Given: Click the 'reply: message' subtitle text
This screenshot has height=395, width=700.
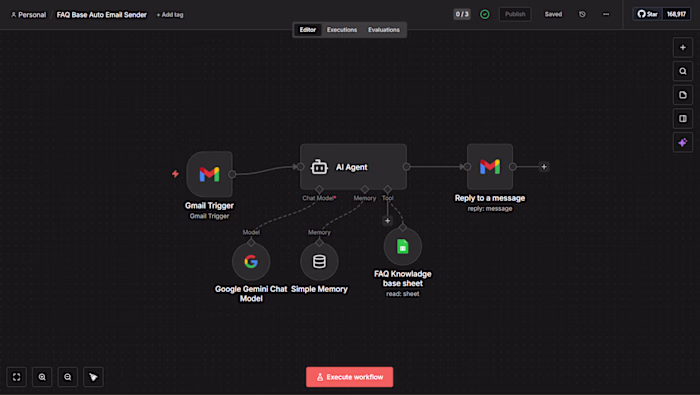Looking at the screenshot, I should coord(490,208).
